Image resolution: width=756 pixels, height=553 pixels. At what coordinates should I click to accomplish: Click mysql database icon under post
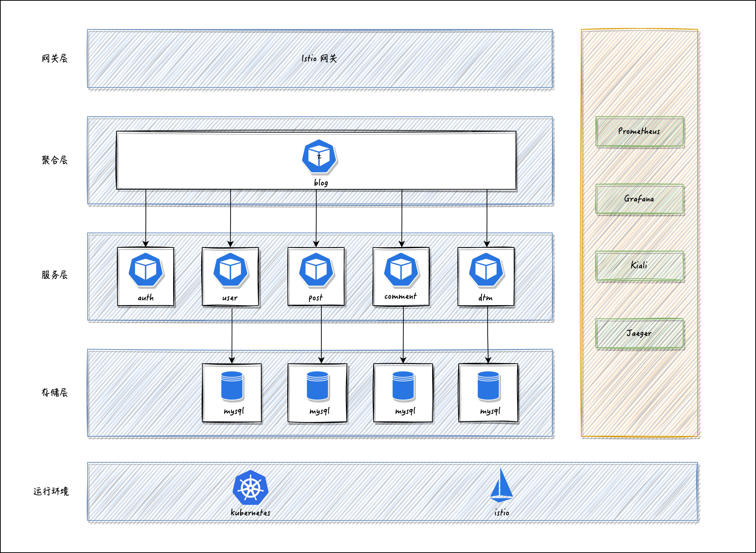[x=317, y=386]
